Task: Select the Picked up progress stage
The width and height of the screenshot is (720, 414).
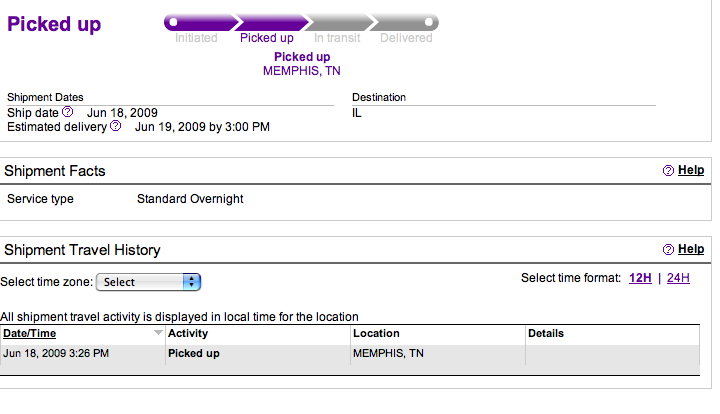Action: [x=267, y=38]
